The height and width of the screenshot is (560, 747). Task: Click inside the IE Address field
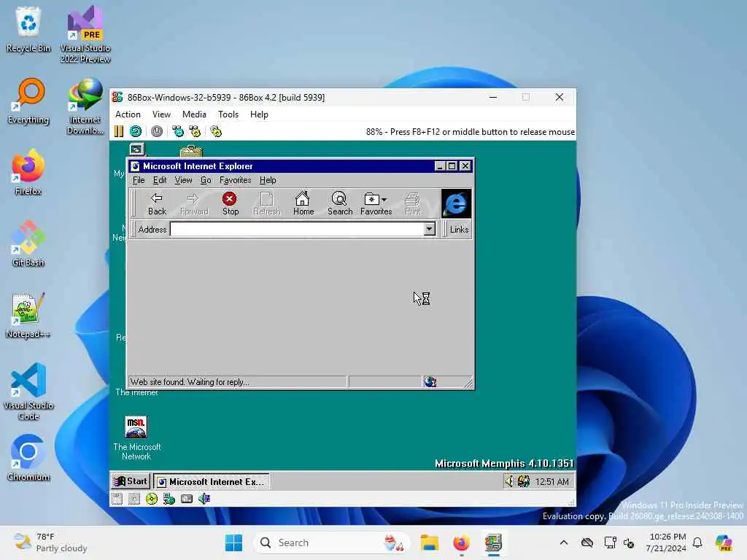297,230
